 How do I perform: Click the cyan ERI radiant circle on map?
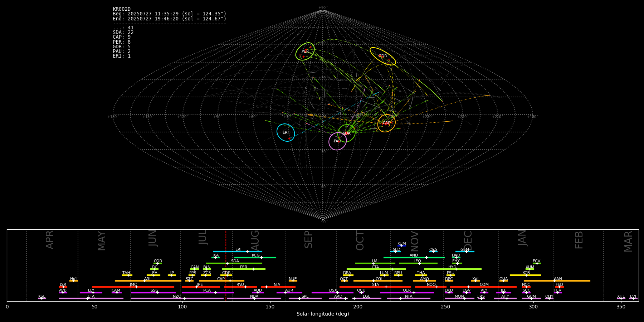[x=286, y=132]
